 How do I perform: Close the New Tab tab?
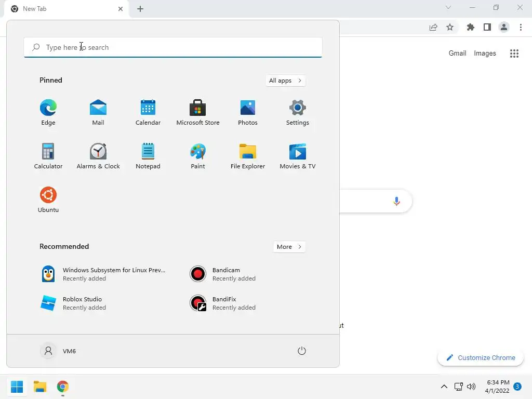tap(121, 9)
